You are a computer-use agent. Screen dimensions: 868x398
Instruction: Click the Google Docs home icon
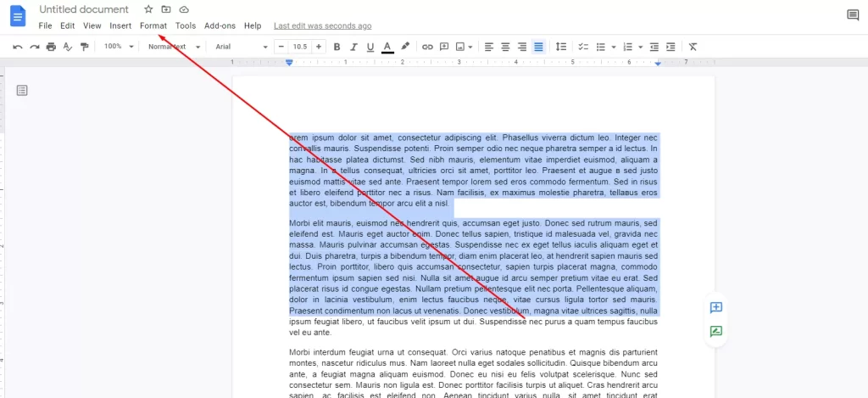[x=19, y=15]
